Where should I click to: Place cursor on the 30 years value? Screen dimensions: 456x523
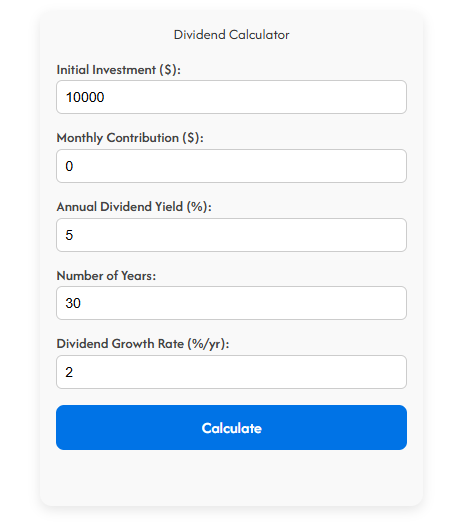(x=73, y=303)
